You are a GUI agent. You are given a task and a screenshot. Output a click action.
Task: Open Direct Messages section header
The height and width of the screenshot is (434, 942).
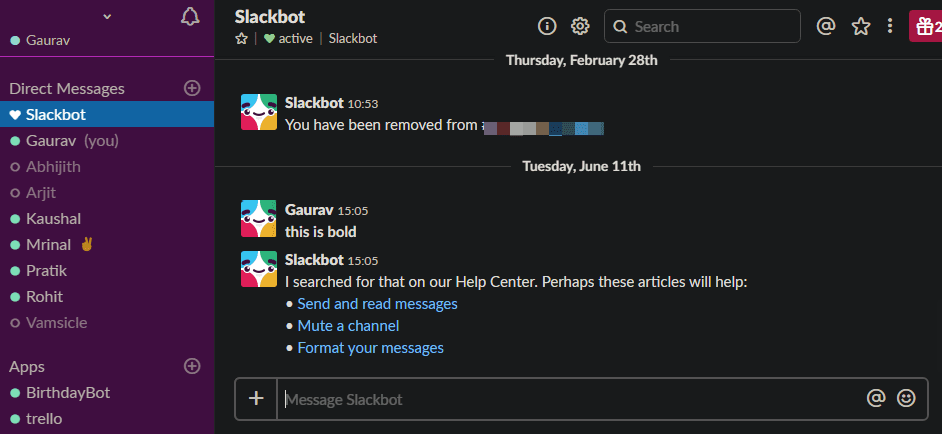coord(67,88)
